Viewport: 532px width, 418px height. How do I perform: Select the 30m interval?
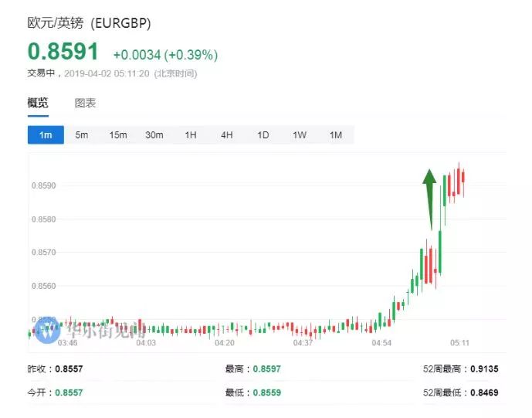pos(154,134)
